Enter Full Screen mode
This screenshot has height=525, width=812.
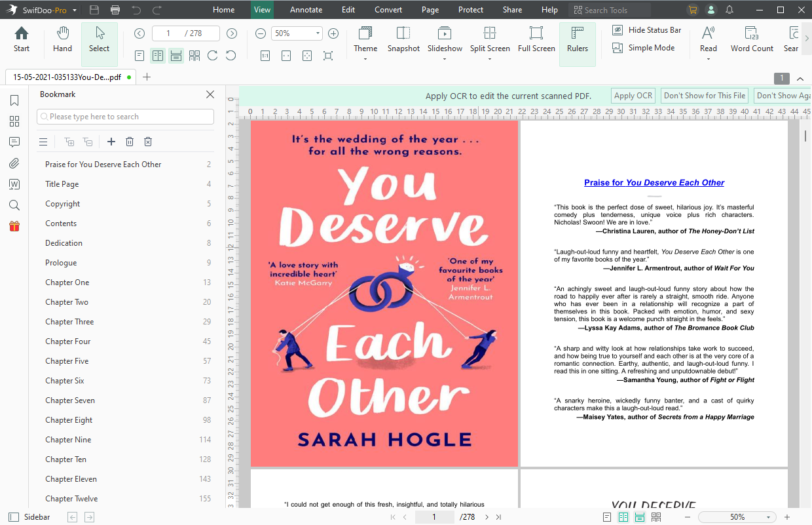click(x=536, y=40)
